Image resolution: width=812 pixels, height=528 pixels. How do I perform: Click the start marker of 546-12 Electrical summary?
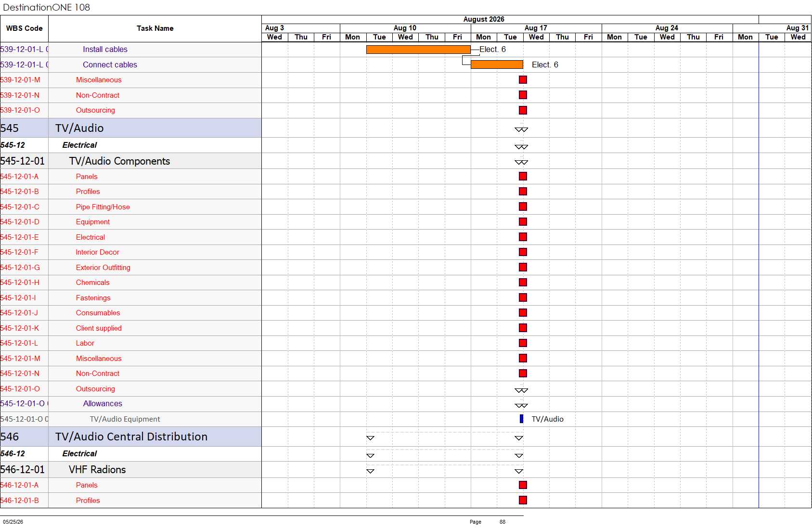point(370,455)
